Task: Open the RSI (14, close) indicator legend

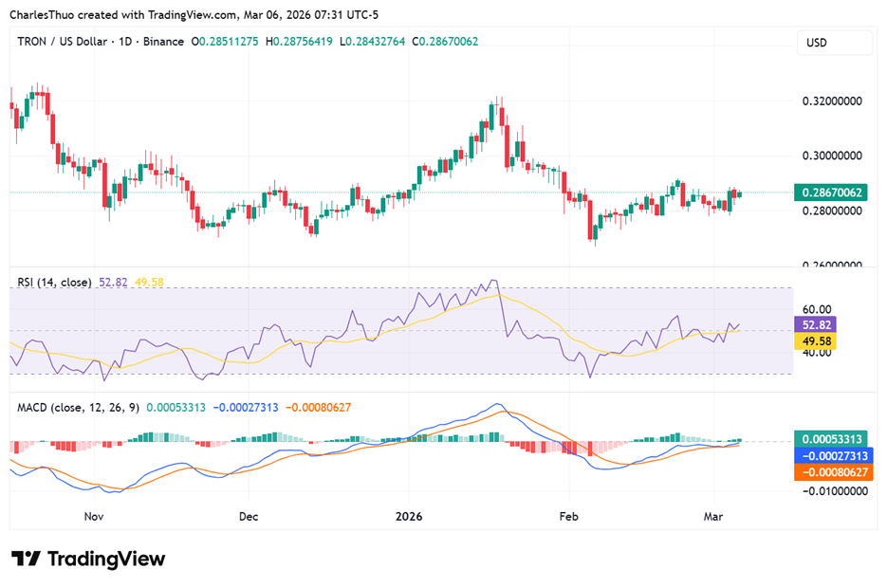Action: [55, 282]
